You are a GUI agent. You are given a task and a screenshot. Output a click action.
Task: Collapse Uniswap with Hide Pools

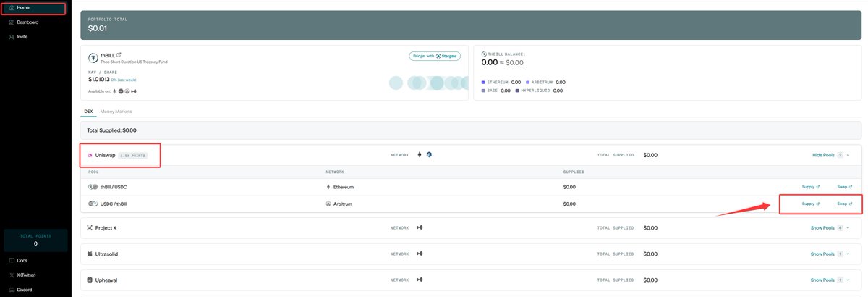click(824, 155)
